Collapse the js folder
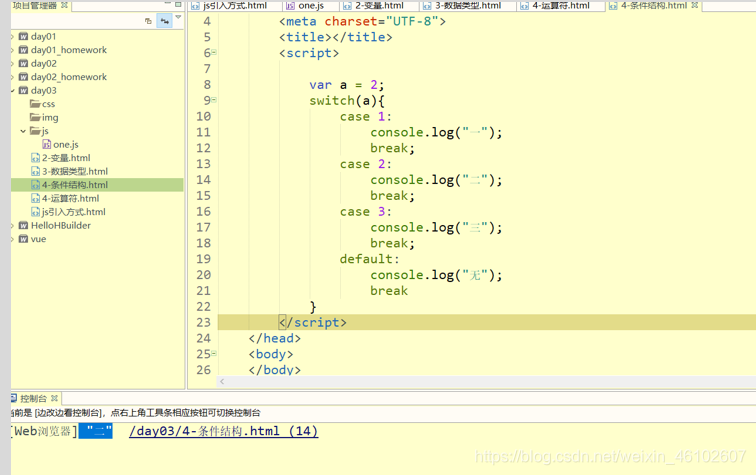Viewport: 756px width, 475px height. point(23,131)
